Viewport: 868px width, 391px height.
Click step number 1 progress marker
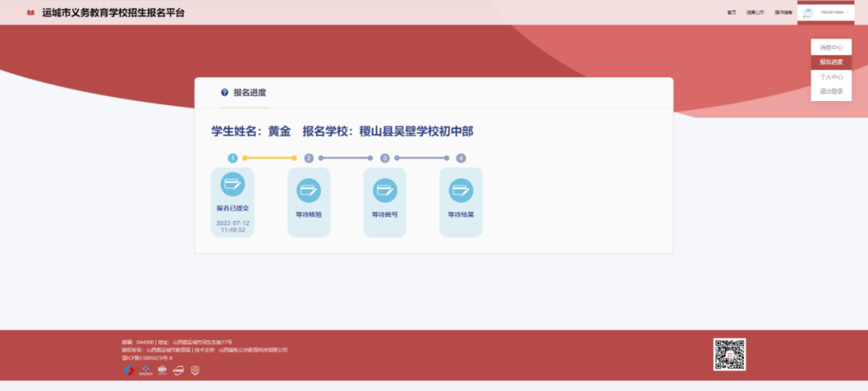[232, 158]
